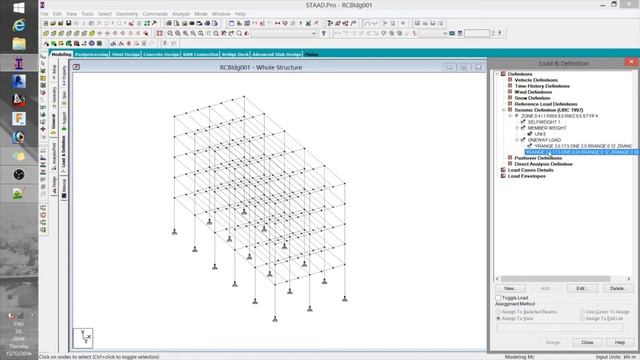Collapse the ZONE parameters node
Image resolution: width=640 pixels, height=360 pixels.
click(x=510, y=116)
